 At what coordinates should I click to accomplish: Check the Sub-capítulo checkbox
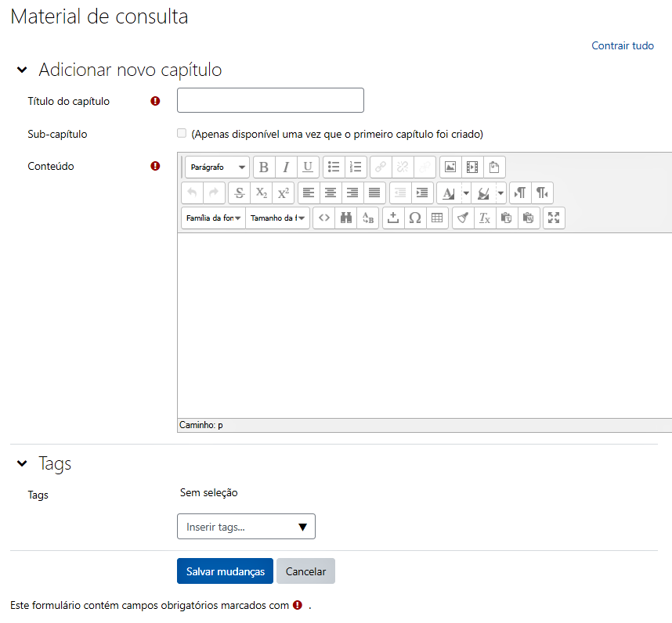point(182,133)
